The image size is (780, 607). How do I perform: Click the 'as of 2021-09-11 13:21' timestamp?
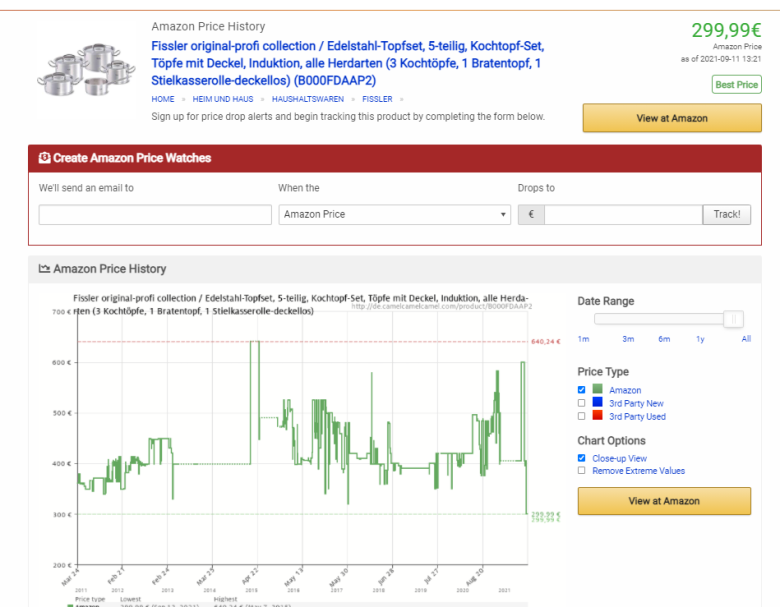pos(721,59)
